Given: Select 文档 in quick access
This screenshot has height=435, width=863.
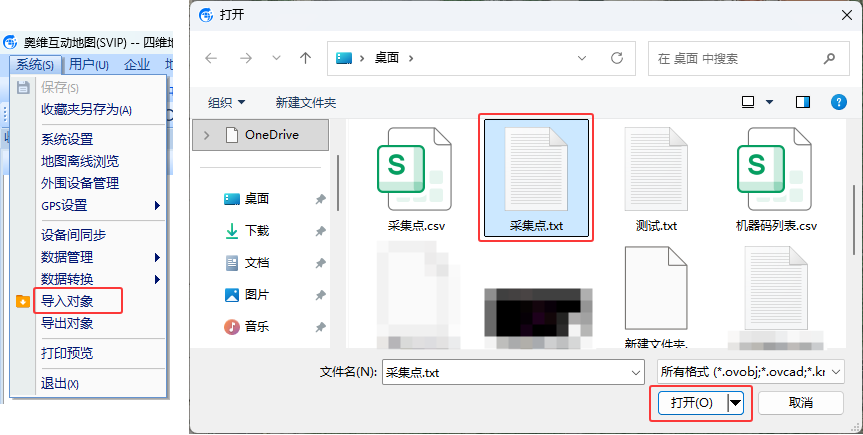Looking at the screenshot, I should pyautogui.click(x=256, y=263).
